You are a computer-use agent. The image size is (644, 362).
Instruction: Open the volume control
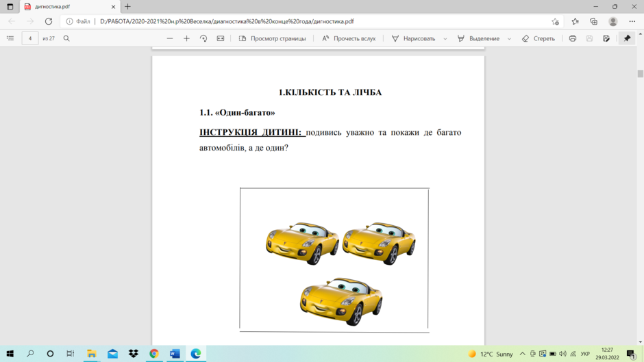(563, 354)
